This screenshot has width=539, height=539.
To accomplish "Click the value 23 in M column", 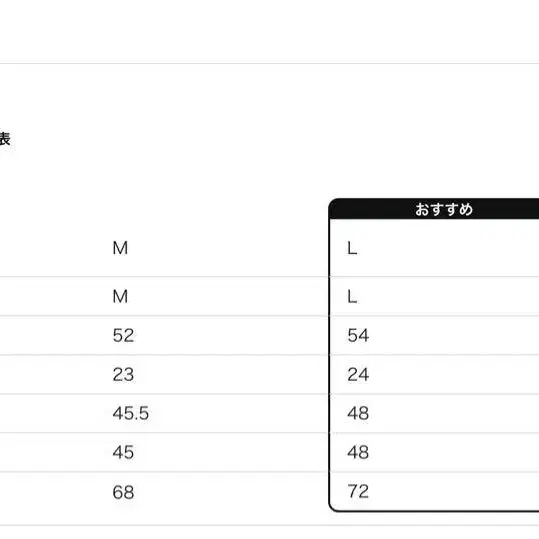I will pos(123,374).
